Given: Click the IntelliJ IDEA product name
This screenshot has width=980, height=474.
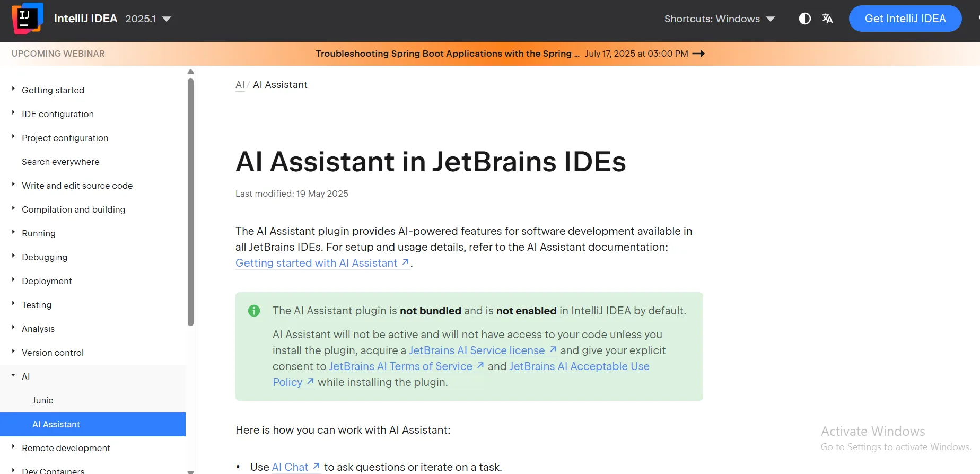Looking at the screenshot, I should click(x=85, y=19).
